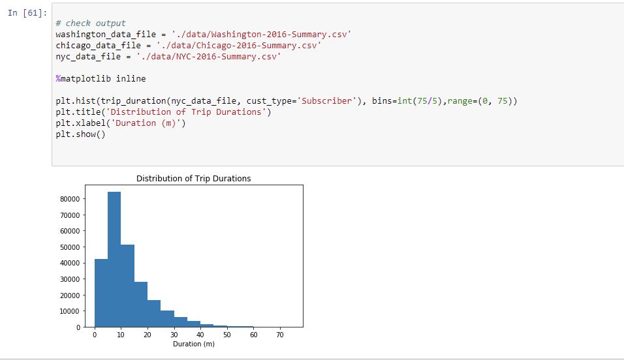Click the Washington-2016-Summary.csv path string
Screen dimensions: 624x364
(262, 34)
